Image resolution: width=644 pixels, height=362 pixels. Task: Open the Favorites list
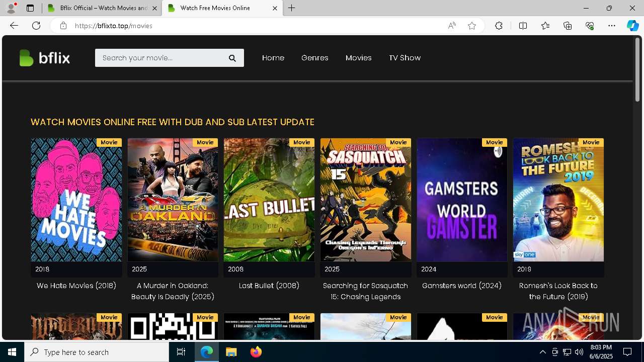(545, 26)
